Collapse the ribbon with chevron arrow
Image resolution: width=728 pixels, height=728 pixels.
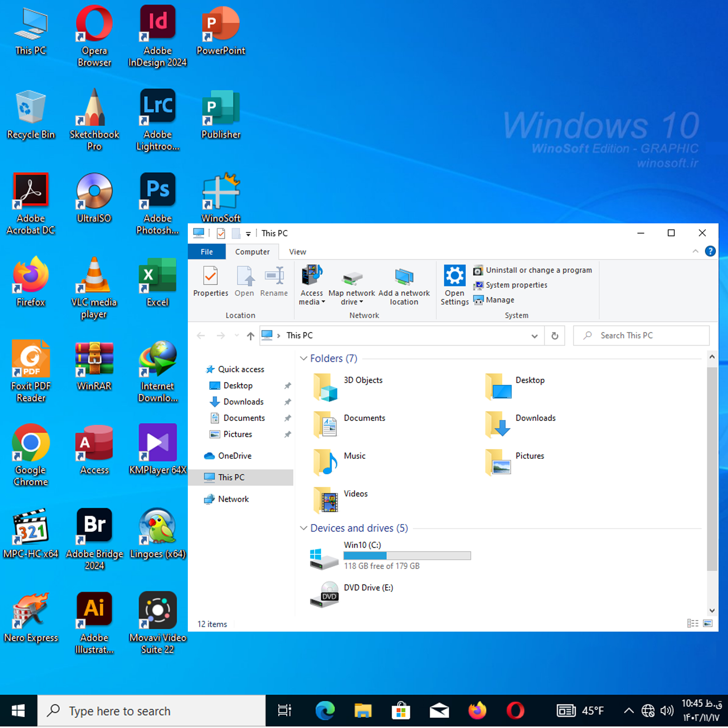pos(695,251)
